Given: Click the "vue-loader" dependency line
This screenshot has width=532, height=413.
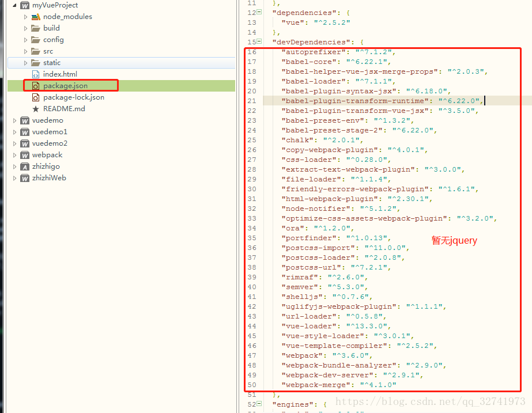Looking at the screenshot, I should [x=336, y=326].
